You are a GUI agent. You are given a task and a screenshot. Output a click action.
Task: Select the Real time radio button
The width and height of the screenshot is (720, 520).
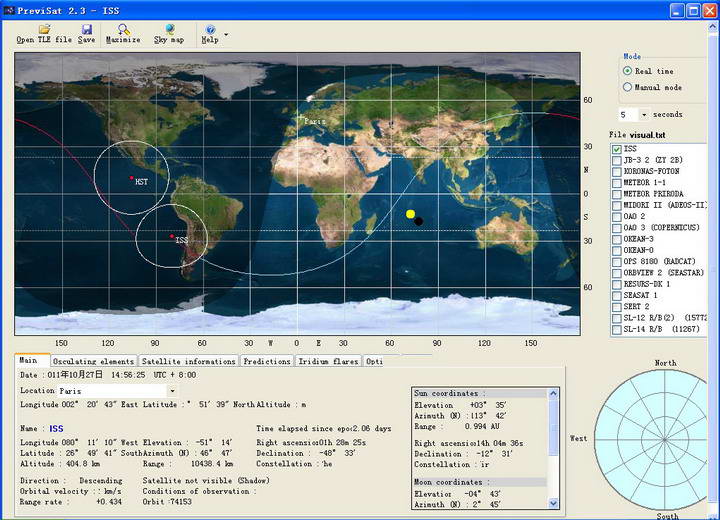click(627, 71)
